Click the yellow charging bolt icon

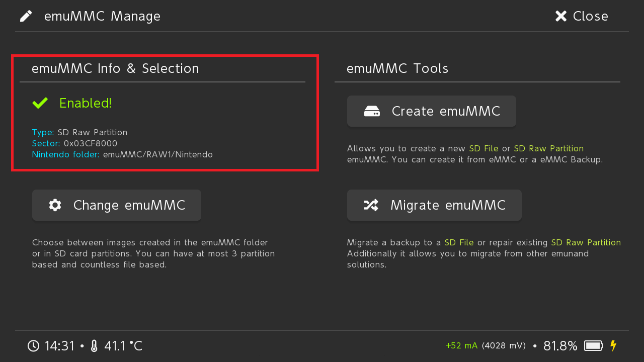click(613, 346)
